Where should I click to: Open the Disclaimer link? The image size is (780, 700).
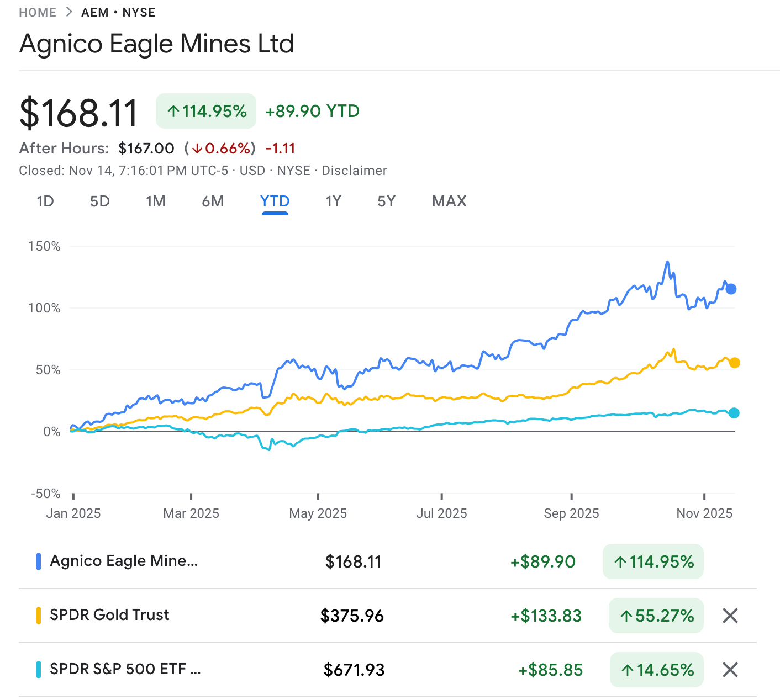click(355, 171)
